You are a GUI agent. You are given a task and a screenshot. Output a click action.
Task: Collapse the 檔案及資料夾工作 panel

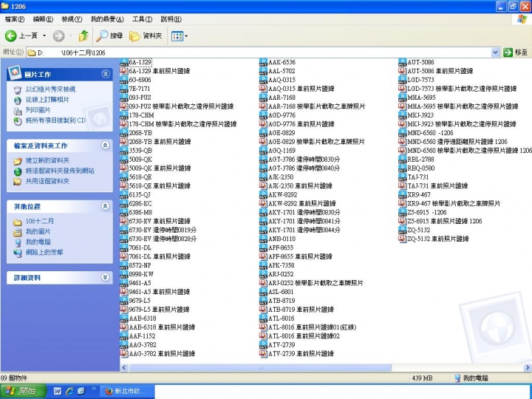[106, 146]
